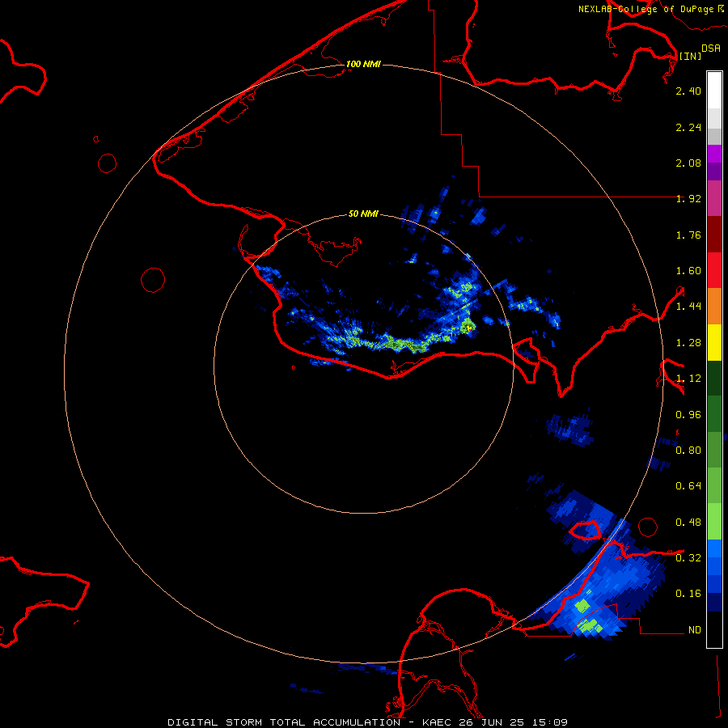
Task: Select the dark red swatch near 1.76
Action: tap(714, 235)
